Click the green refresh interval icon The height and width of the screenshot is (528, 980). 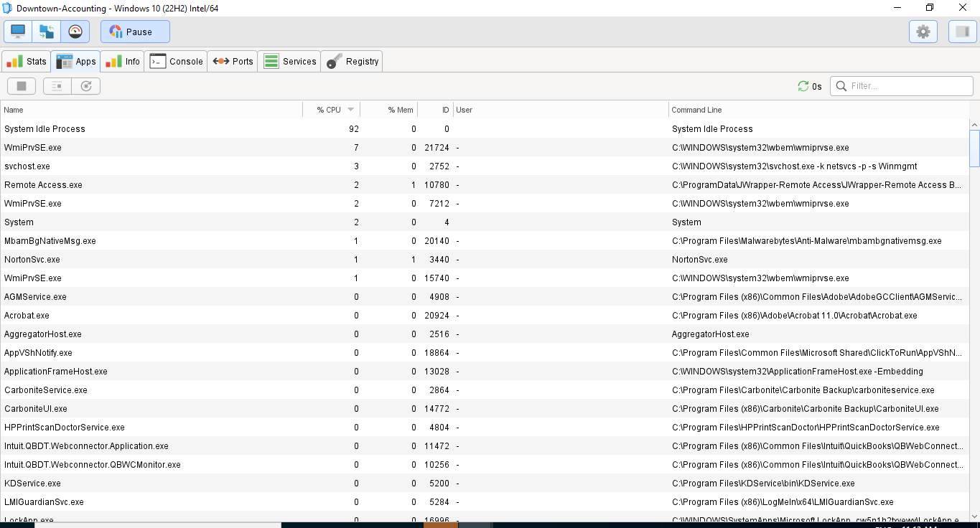803,86
